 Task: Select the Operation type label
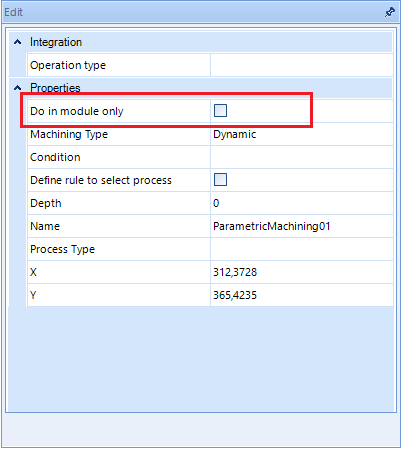(68, 65)
